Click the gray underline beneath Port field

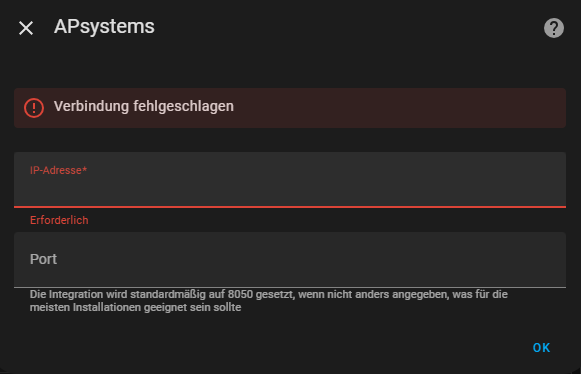290,287
